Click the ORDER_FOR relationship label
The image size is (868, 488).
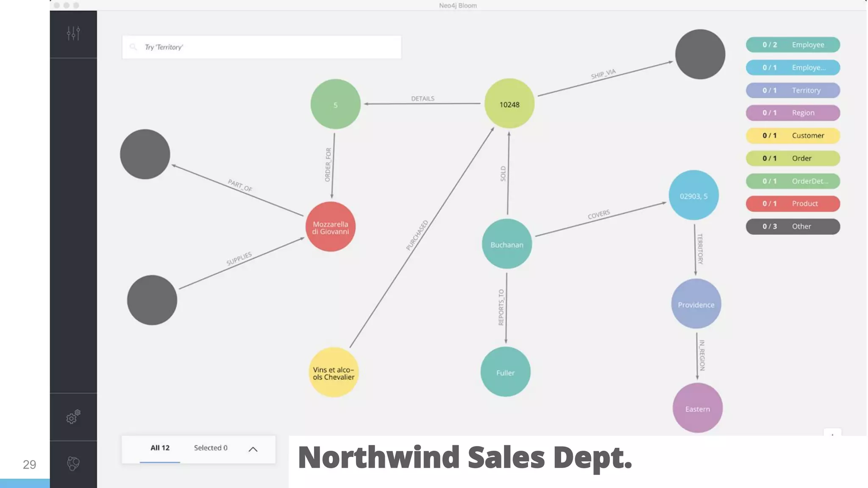point(328,165)
